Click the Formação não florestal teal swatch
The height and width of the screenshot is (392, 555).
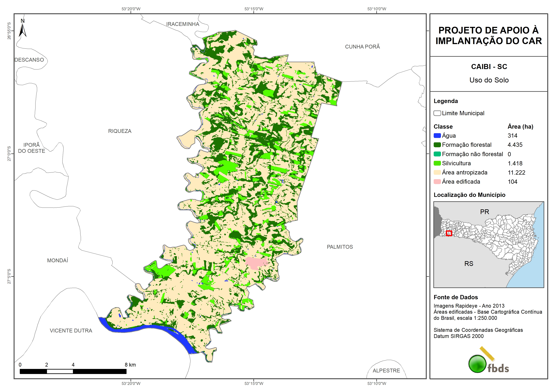pos(437,154)
